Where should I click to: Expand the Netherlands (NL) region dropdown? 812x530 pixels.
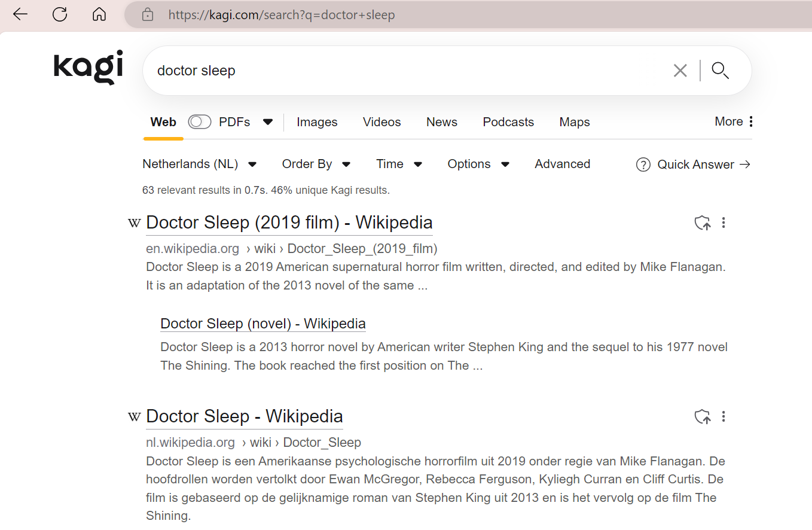200,164
